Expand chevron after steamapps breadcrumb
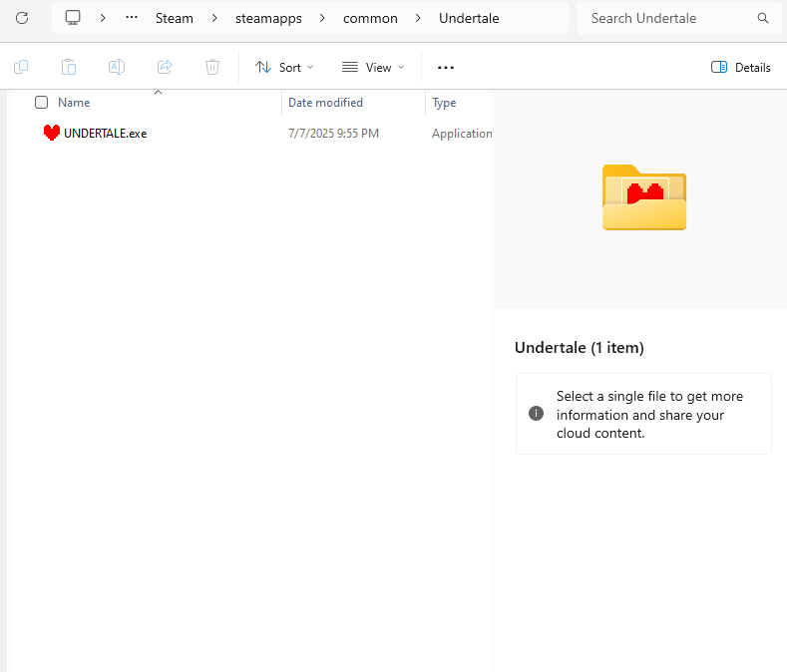This screenshot has width=787, height=672. (322, 18)
